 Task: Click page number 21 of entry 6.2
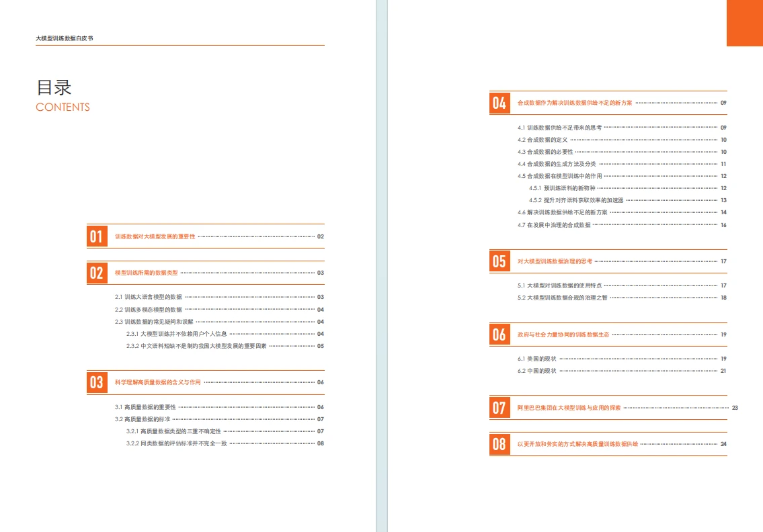723,371
